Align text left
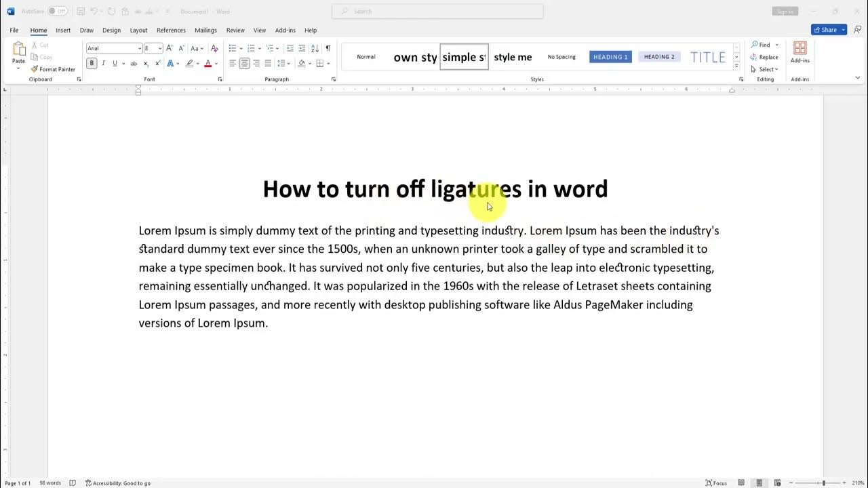Viewport: 868px width, 488px height. pos(233,63)
